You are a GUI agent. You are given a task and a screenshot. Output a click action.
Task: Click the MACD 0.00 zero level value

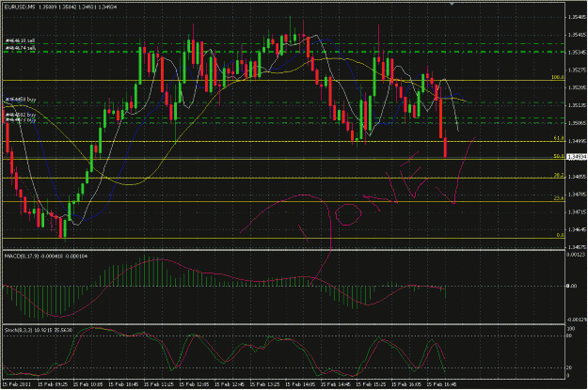point(571,286)
